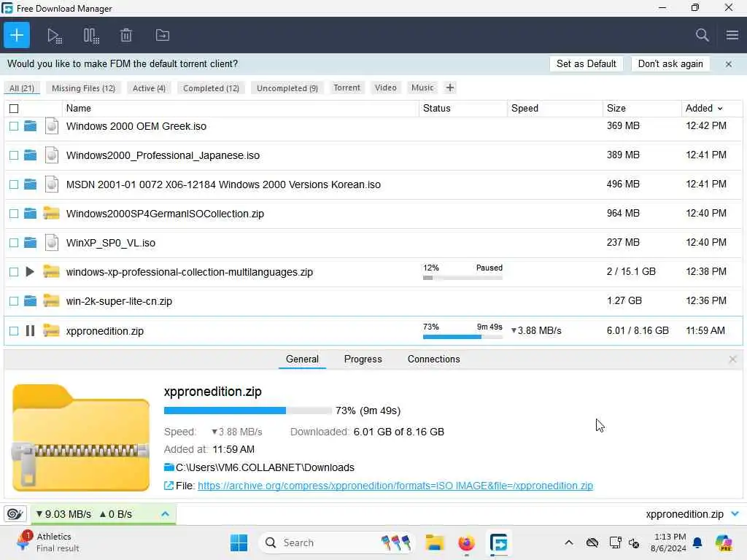Open the archive.org xppronedition.zip link
Viewport: 747px width, 560px height.
(395, 486)
